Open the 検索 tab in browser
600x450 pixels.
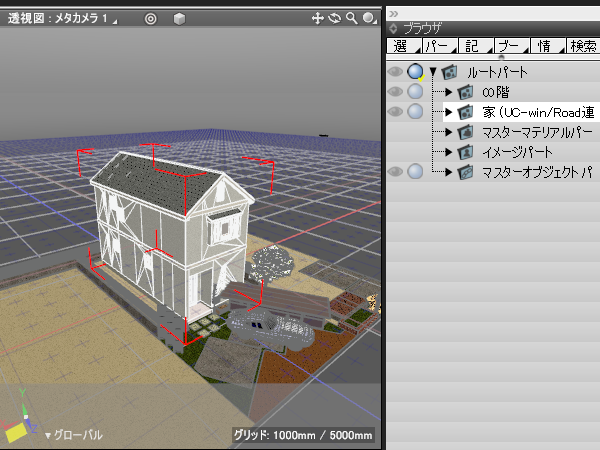(581, 46)
